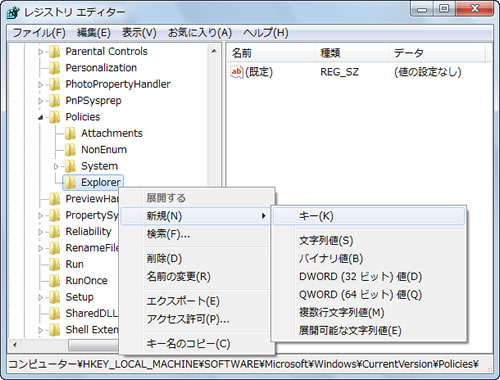Choose 展開可能な文字列値(E) in the submenu

click(369, 331)
